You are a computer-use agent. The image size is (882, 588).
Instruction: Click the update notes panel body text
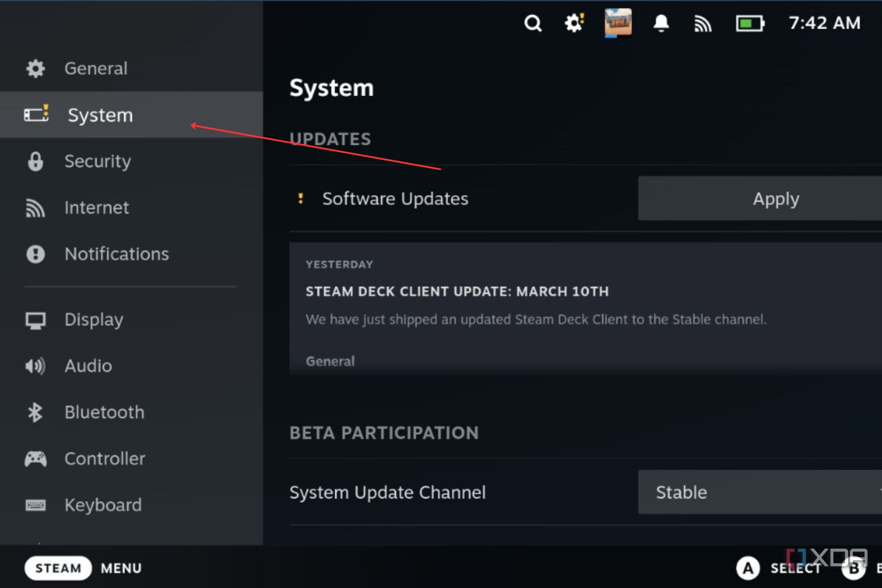click(x=536, y=319)
